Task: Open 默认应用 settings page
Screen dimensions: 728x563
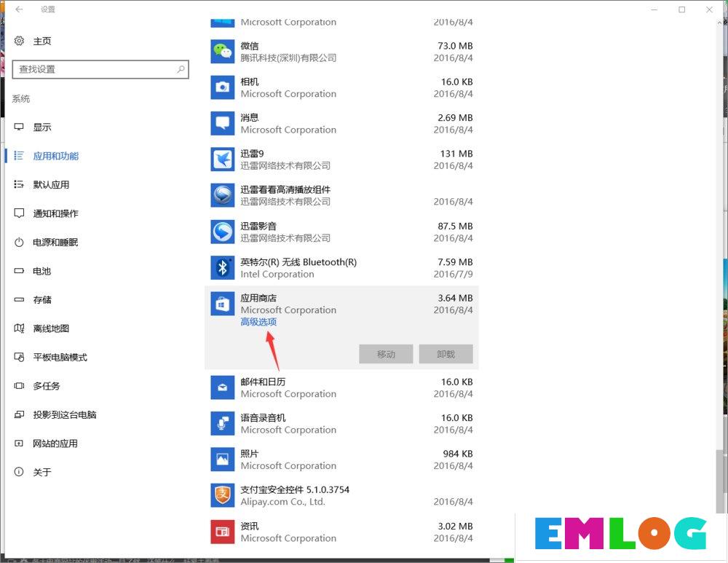Action: 51,184
